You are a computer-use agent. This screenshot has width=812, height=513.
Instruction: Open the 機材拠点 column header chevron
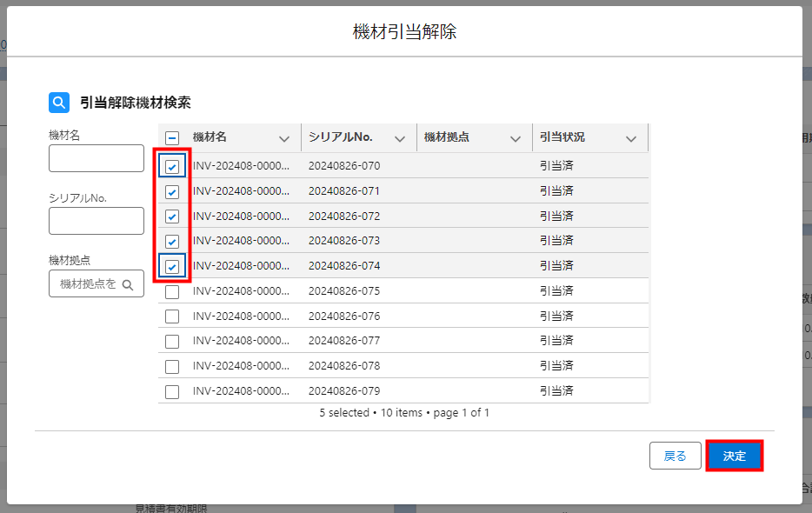[516, 138]
